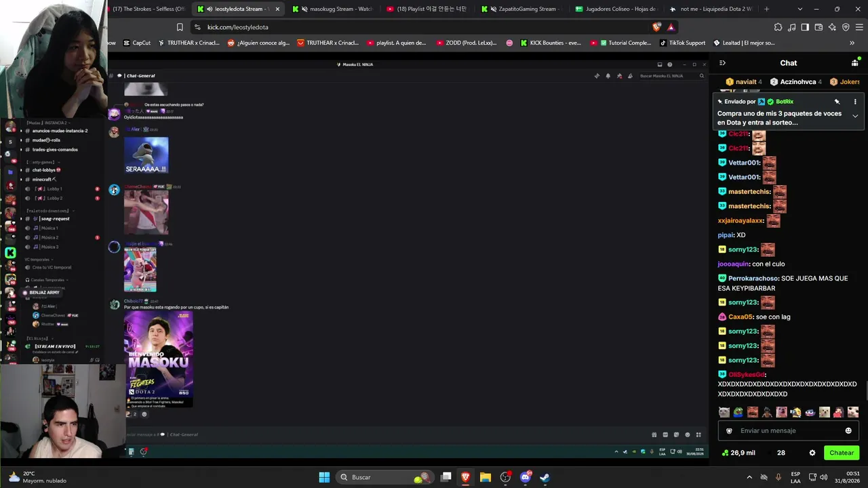The image size is (868, 488).
Task: Open the microphone tray icon
Action: tap(778, 477)
